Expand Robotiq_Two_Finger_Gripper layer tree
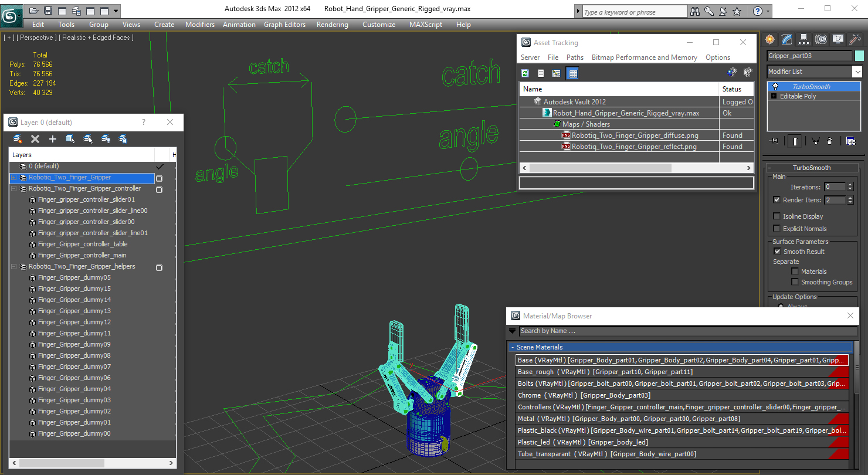Viewport: 868px width, 475px height. [14, 178]
